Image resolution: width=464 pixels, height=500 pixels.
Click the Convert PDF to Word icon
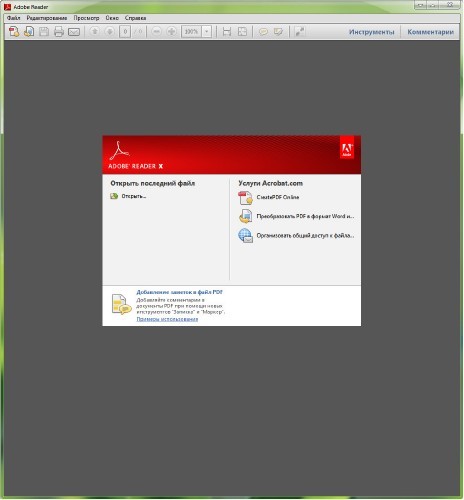click(245, 216)
